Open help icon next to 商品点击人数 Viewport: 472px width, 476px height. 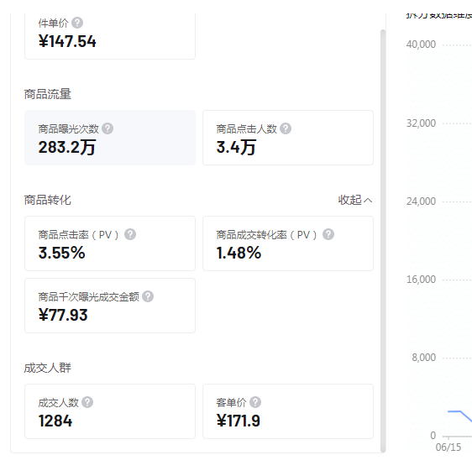coord(286,128)
